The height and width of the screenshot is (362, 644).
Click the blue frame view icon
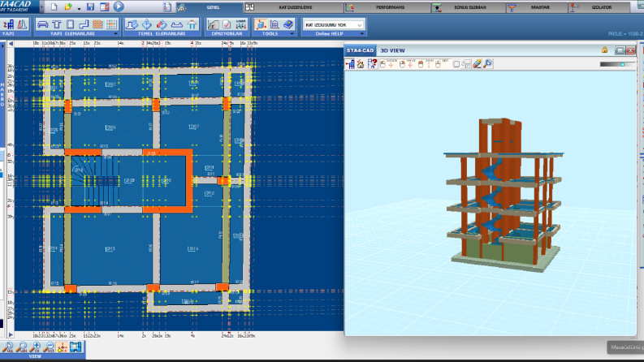pos(76,347)
